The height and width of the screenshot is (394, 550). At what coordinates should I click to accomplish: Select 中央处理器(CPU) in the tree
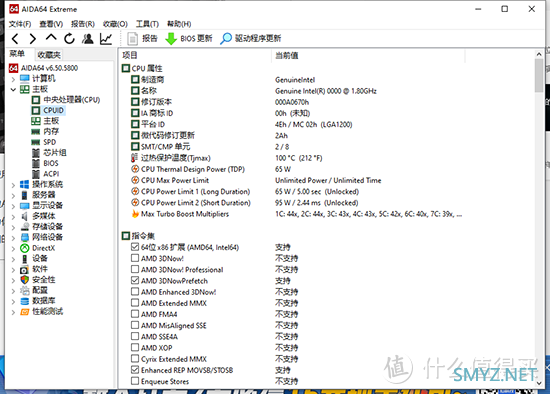pyautogui.click(x=72, y=100)
